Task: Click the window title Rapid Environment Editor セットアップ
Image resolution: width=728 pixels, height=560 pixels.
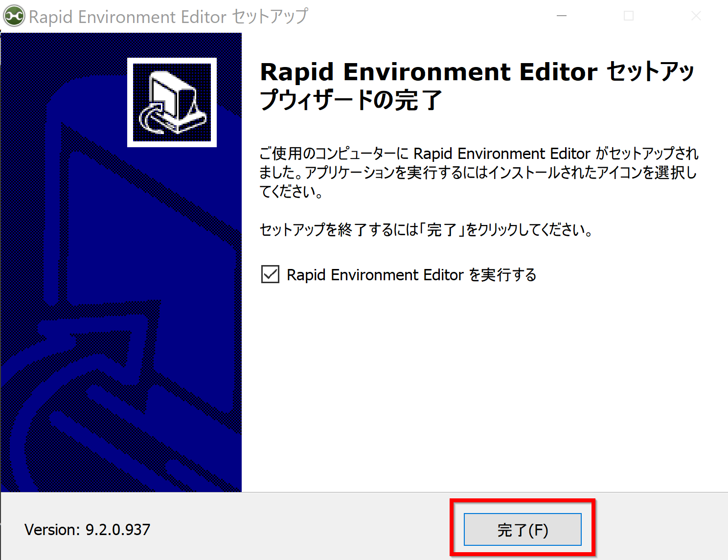Action: coord(168,17)
